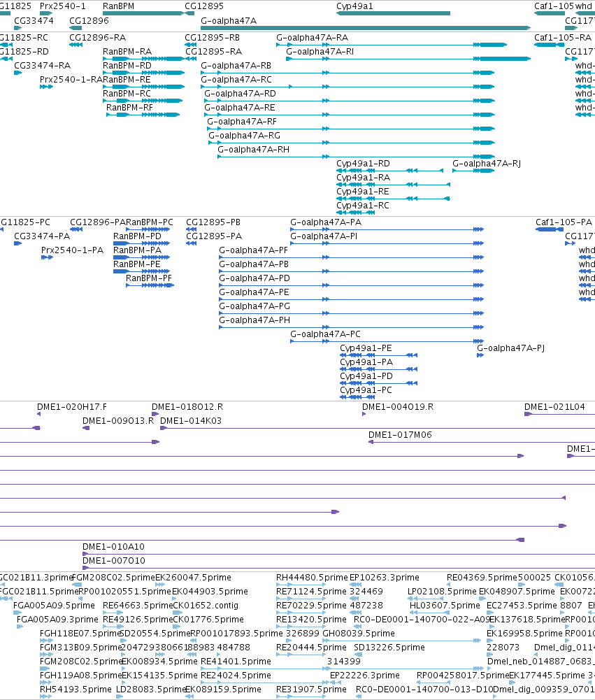Image resolution: width=595 pixels, height=700 pixels.
Task: Open EST label EP10263.3prime
Action: [385, 578]
